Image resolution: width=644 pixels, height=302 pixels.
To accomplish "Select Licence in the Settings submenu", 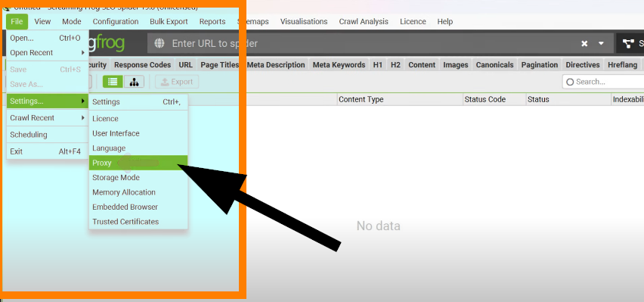I will pos(138,119).
